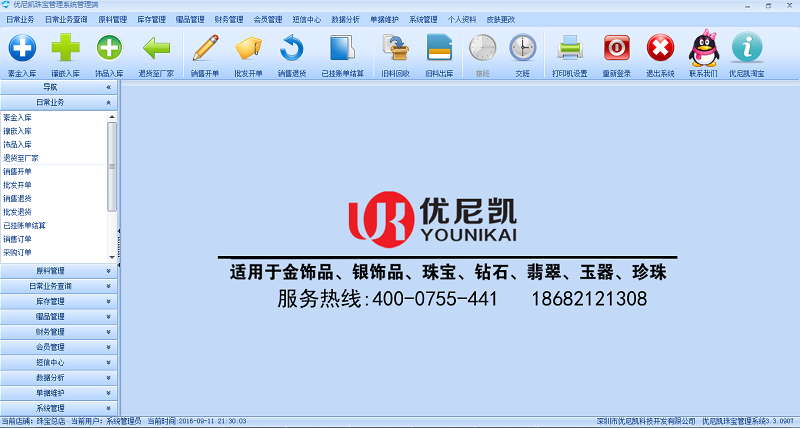
Task: Open the 皮肤更改 menu item
Action: tap(501, 19)
